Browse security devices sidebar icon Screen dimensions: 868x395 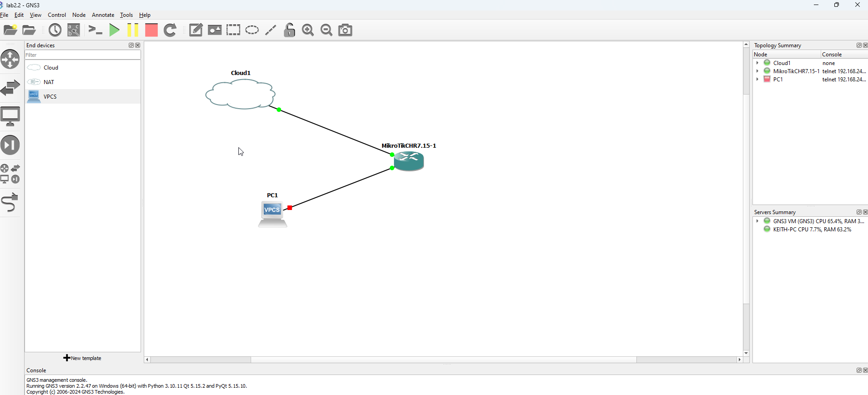tap(10, 145)
